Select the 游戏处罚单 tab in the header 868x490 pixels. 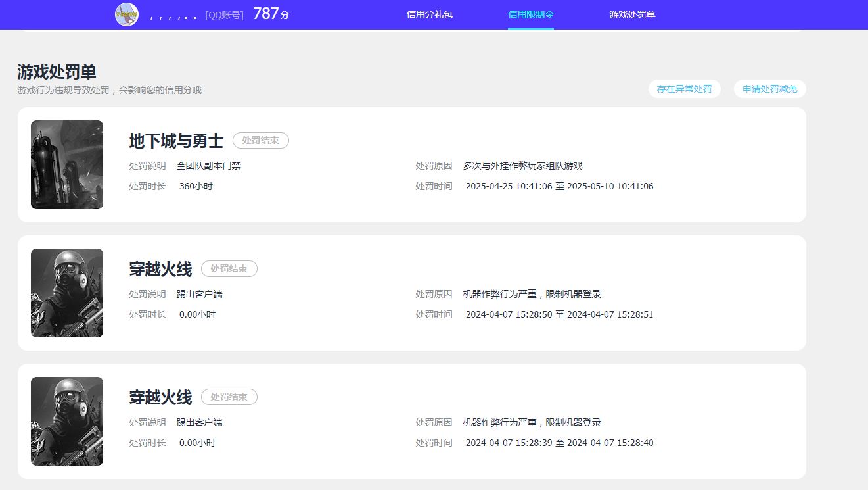[x=630, y=14]
